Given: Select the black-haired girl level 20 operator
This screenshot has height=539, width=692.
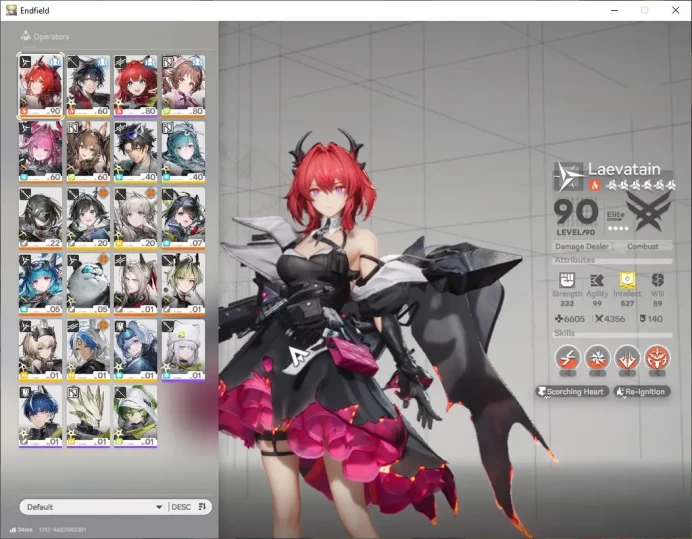Looking at the screenshot, I should tap(88, 218).
